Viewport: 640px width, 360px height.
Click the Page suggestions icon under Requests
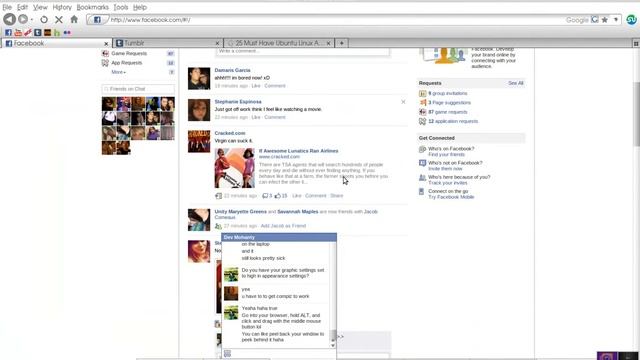click(422, 102)
